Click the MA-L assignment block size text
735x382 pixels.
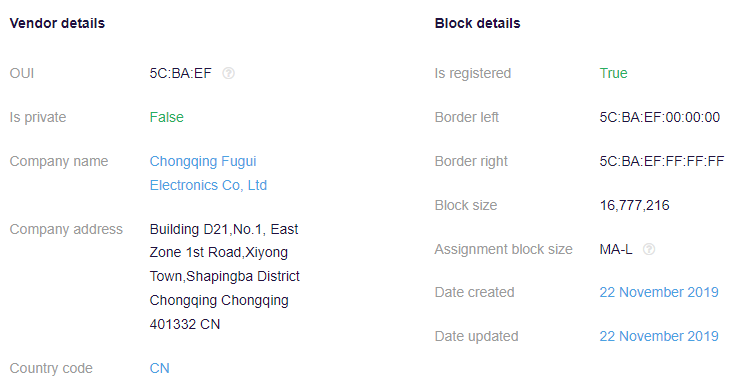click(615, 249)
